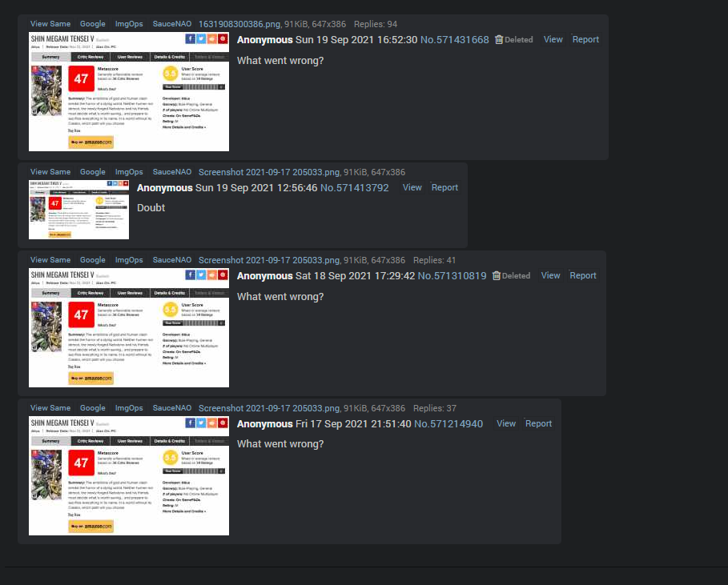Click Google link on post No.571413792
Viewport: 728px width, 585px height.
click(x=92, y=171)
